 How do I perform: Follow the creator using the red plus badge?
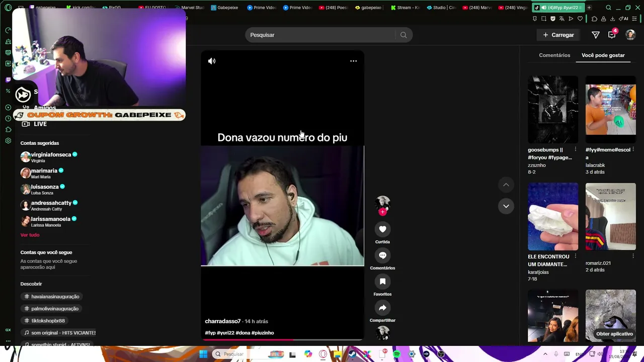[x=382, y=212]
